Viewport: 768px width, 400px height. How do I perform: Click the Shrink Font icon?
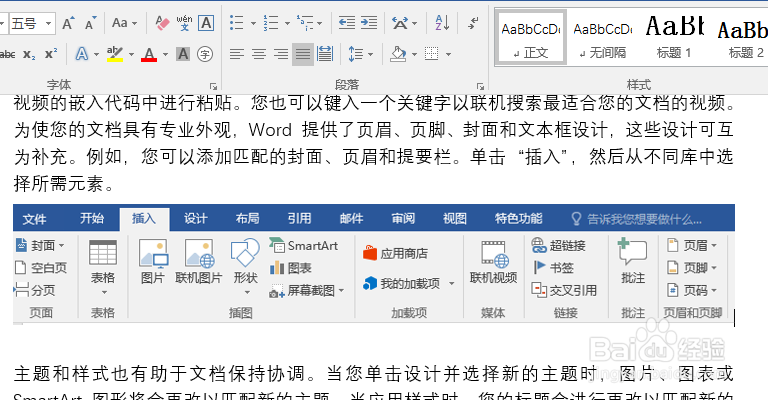point(91,23)
